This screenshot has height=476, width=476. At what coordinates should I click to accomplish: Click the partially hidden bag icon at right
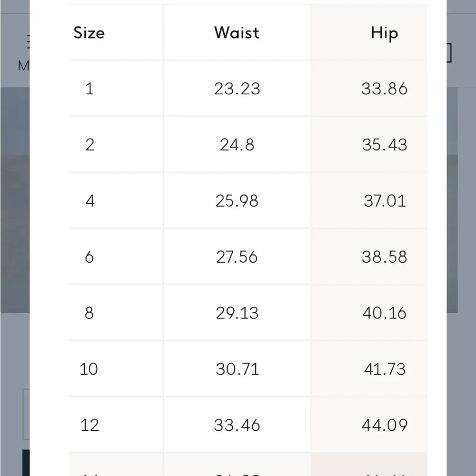point(449,53)
